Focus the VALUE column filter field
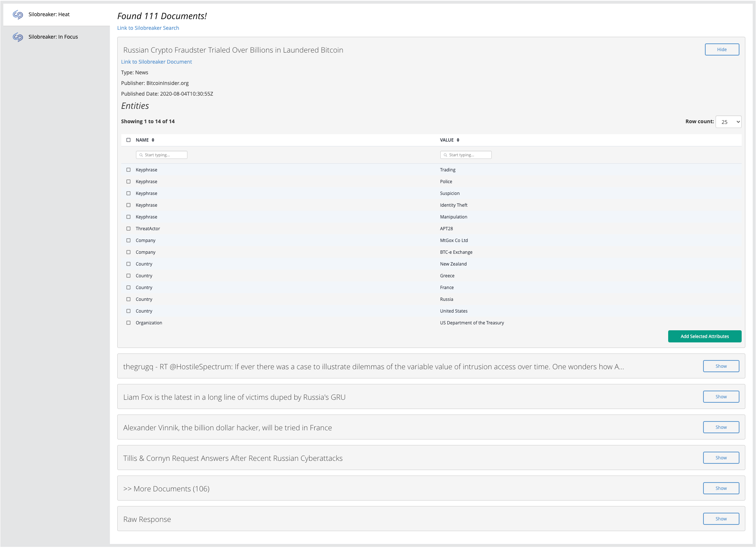756x548 pixels. 466,155
